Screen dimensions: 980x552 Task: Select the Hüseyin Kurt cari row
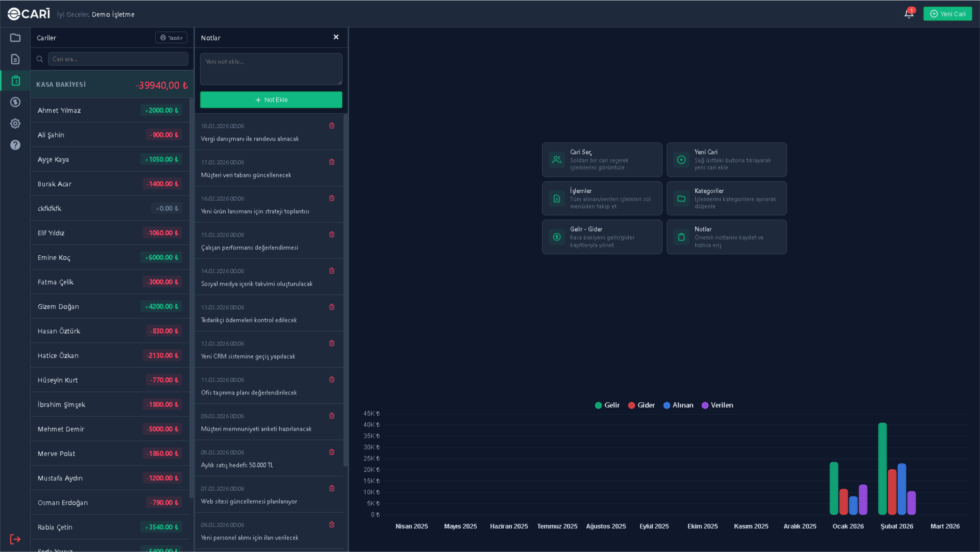(110, 380)
